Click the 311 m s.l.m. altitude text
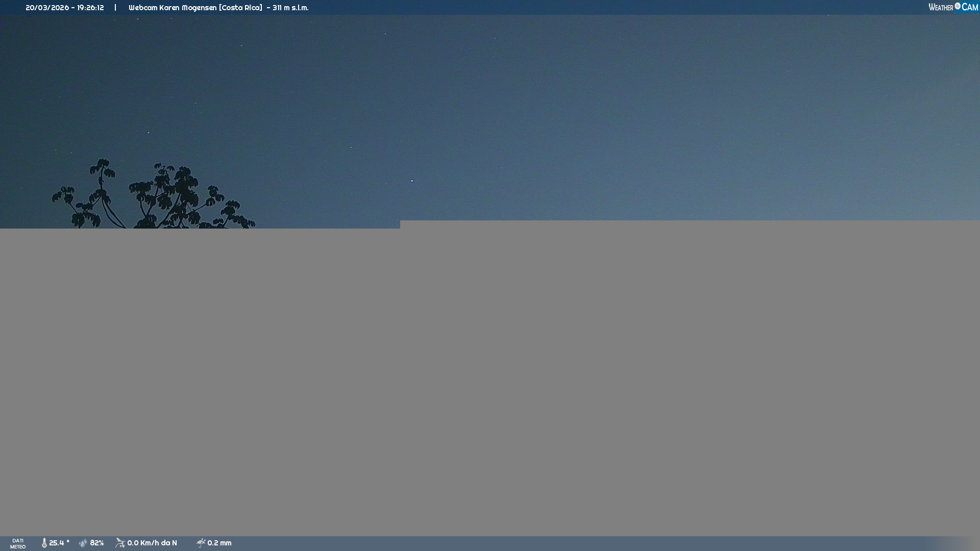The width and height of the screenshot is (980, 551). click(x=290, y=8)
